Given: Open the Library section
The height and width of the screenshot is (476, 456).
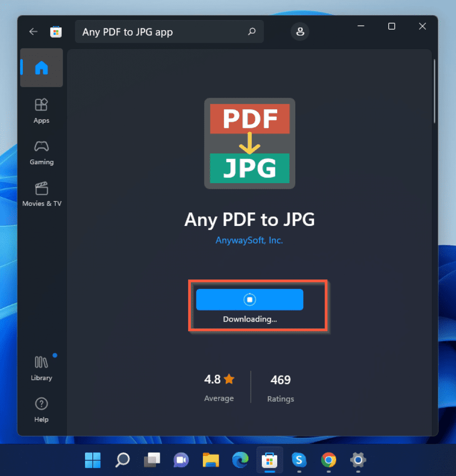Looking at the screenshot, I should 41,369.
